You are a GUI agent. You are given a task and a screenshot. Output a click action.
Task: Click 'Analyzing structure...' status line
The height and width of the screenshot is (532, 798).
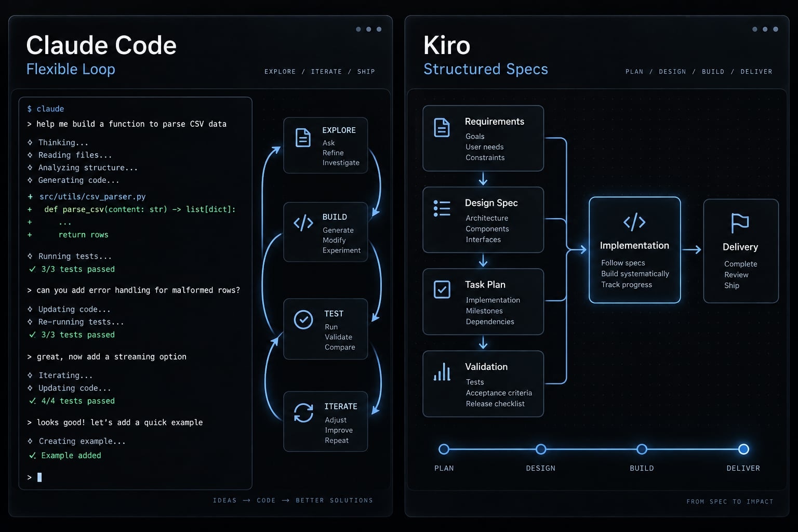click(83, 167)
